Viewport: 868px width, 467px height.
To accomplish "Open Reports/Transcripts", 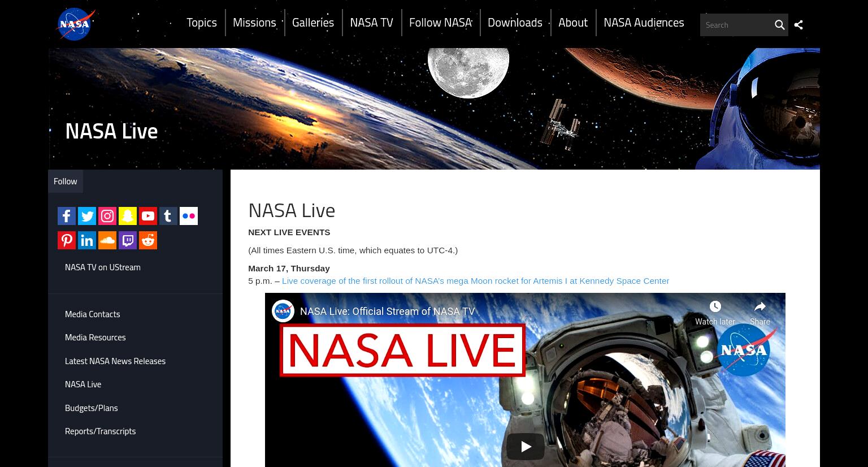I will [101, 431].
